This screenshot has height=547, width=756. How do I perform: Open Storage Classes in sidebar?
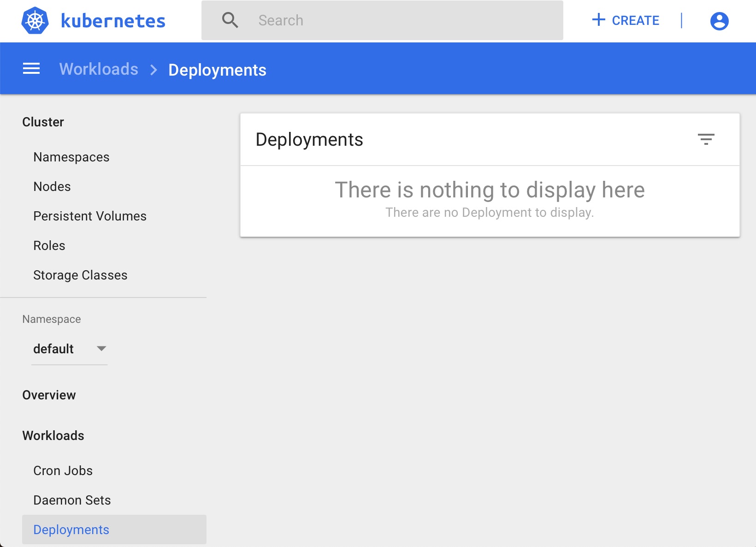(80, 275)
